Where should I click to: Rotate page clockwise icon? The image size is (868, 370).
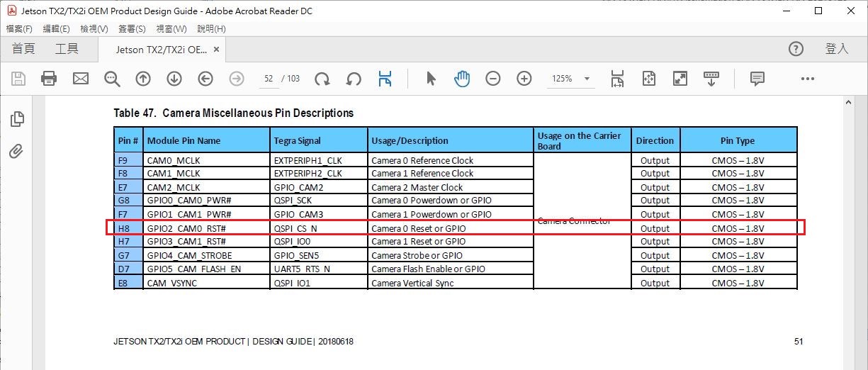[322, 79]
